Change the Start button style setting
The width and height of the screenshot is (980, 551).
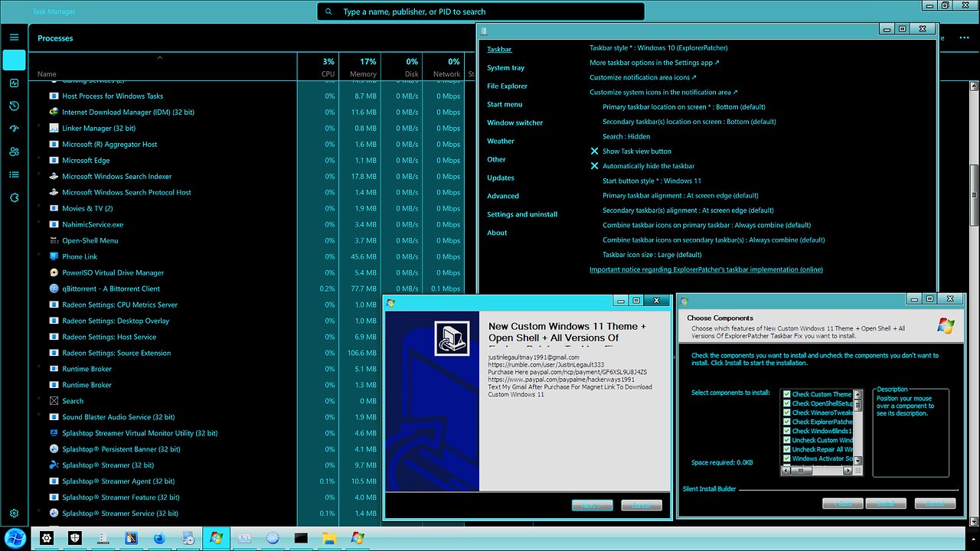(x=652, y=181)
